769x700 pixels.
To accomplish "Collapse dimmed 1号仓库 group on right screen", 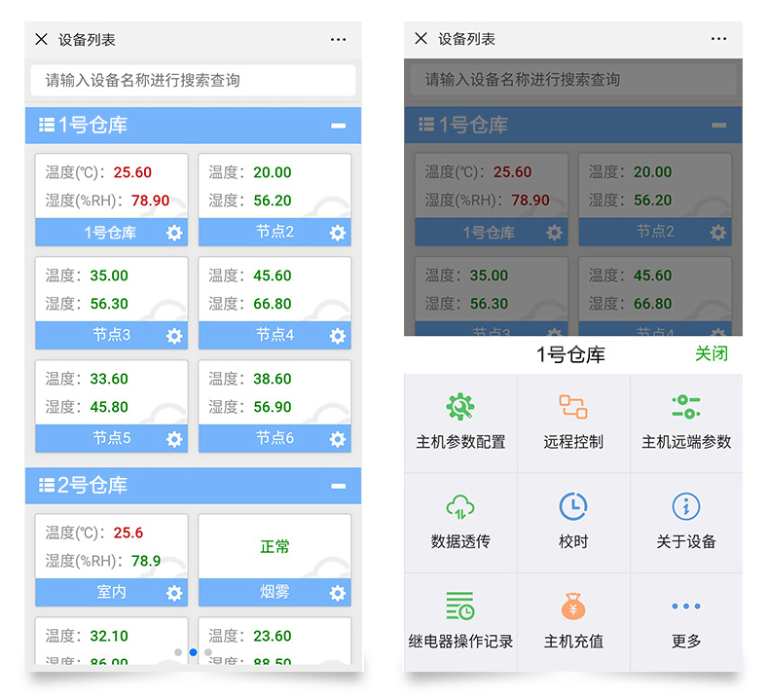I will pyautogui.click(x=719, y=125).
